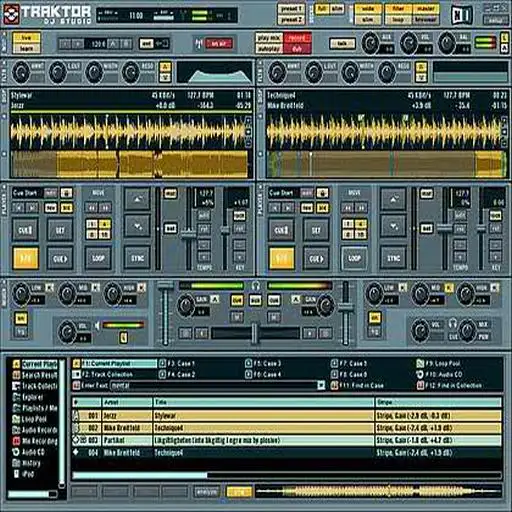This screenshot has height=512, width=512.
Task: Click the F11 Find in Case icon
Action: [x=334, y=386]
